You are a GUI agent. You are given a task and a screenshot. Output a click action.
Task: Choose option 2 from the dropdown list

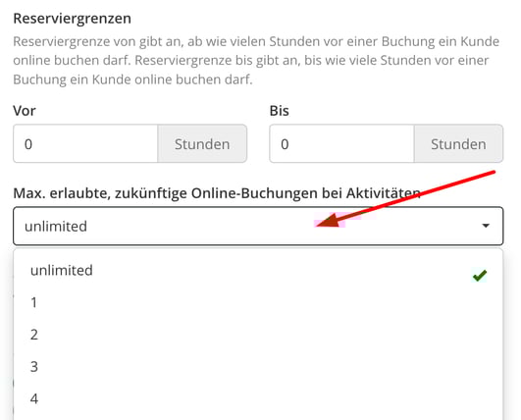point(258,335)
